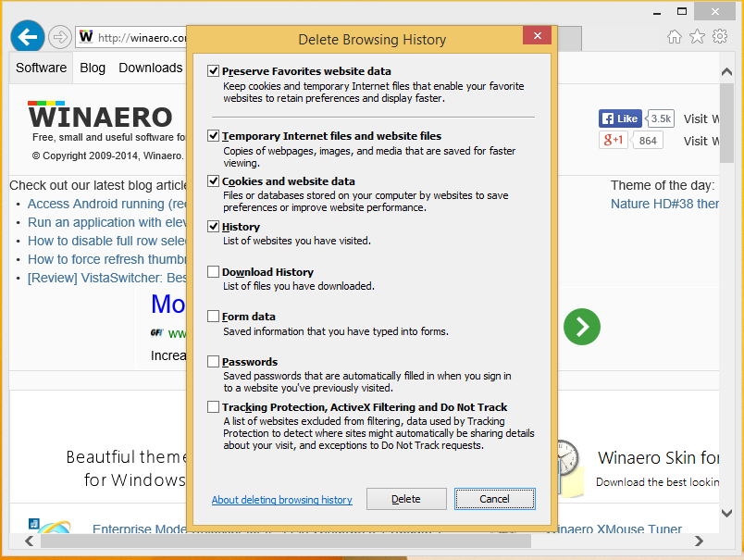744x560 pixels.
Task: Click the Cancel button
Action: [494, 499]
